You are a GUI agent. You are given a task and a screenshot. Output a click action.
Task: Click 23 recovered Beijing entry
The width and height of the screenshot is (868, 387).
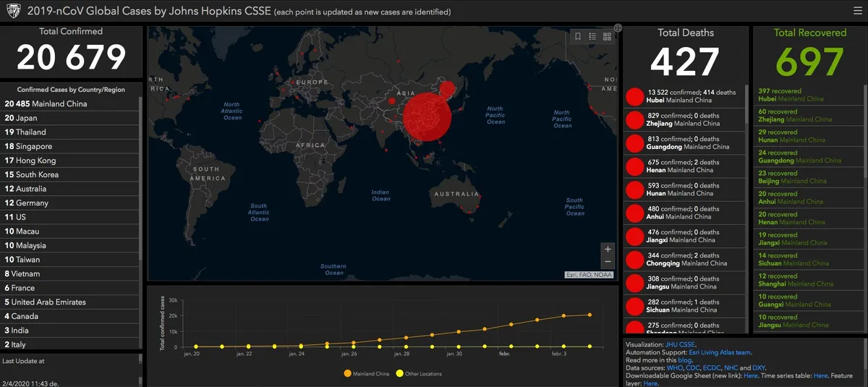pos(807,177)
